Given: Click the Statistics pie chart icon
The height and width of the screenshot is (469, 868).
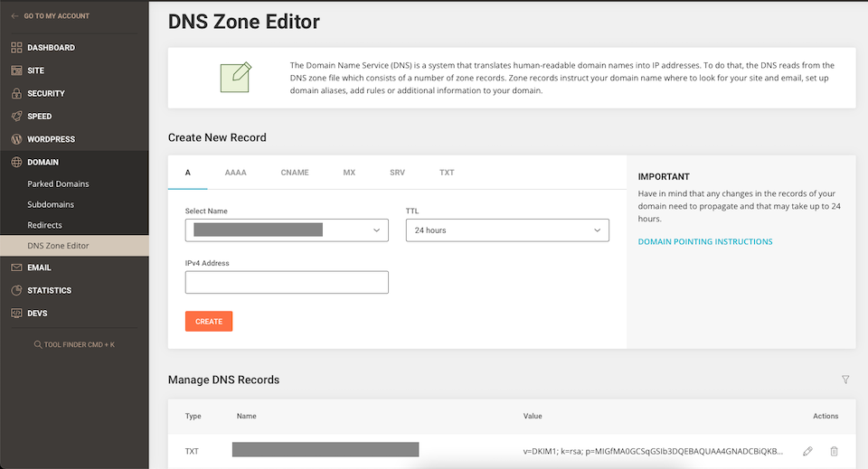Looking at the screenshot, I should click(16, 291).
